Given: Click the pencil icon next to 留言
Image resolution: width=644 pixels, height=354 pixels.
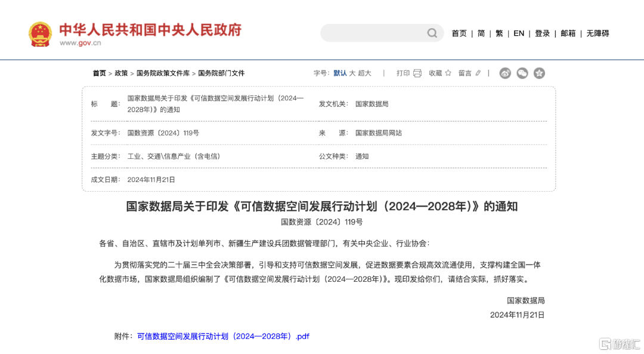Looking at the screenshot, I should 478,73.
